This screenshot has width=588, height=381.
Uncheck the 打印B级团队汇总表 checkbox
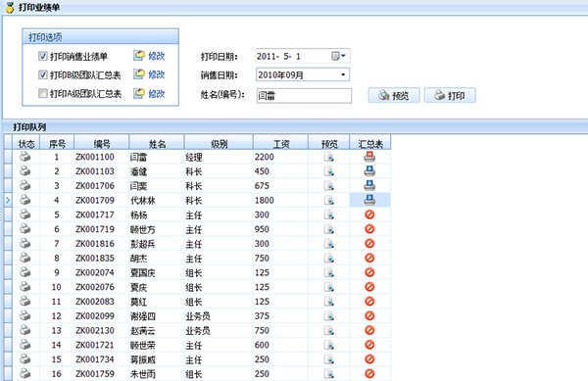tap(43, 74)
